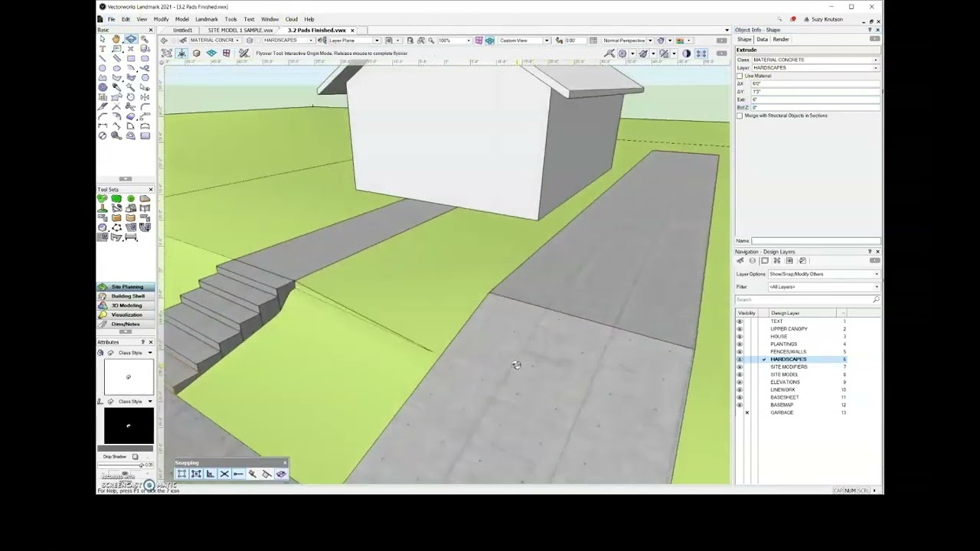
Task: Check Merge with Structural Objects in Sections
Action: tap(740, 116)
